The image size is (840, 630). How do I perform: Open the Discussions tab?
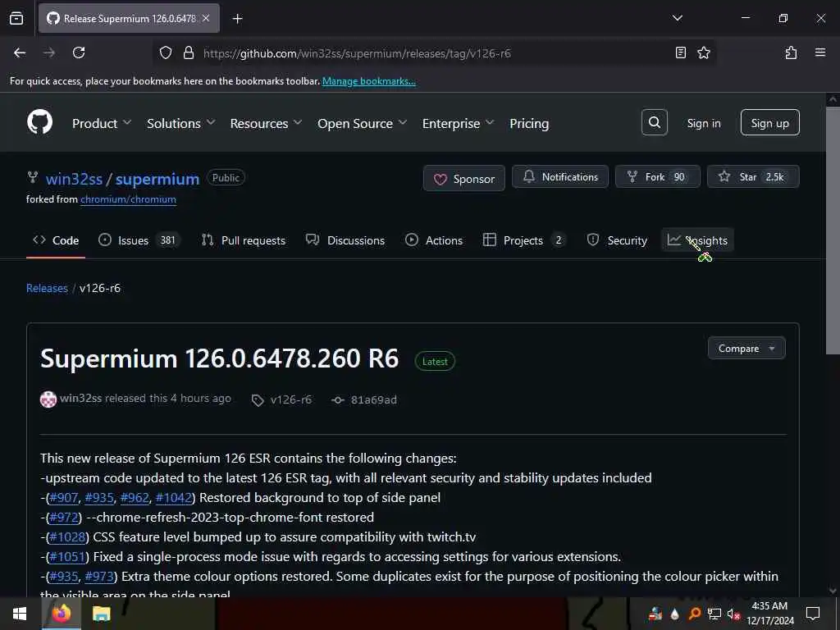point(345,240)
